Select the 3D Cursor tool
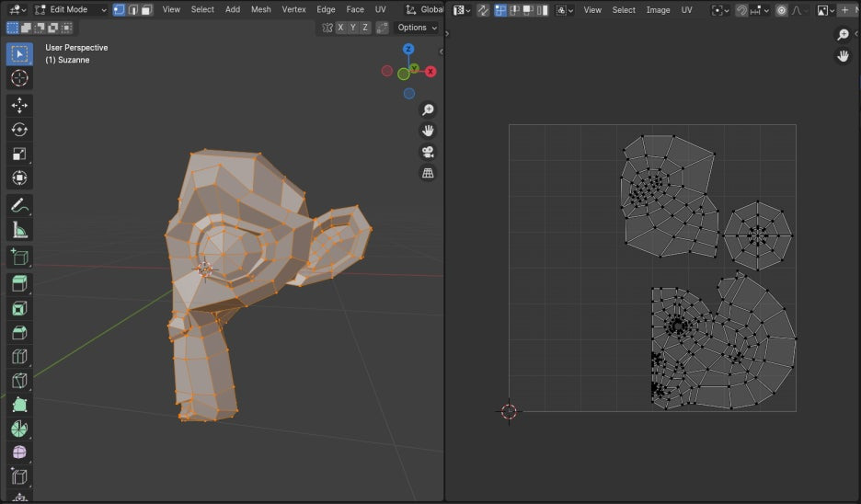Image resolution: width=861 pixels, height=504 pixels. pyautogui.click(x=19, y=78)
